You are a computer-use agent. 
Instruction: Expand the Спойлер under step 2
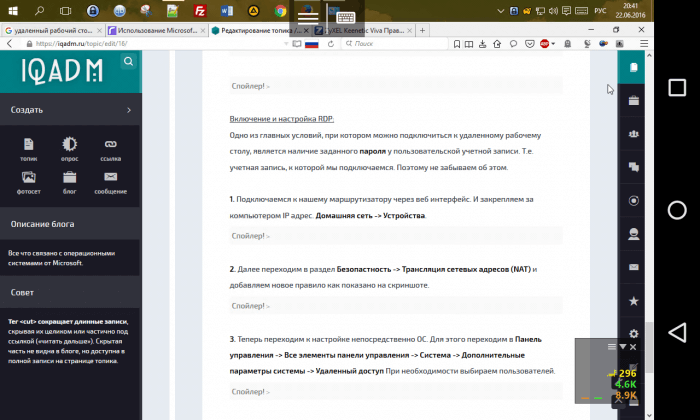[249, 306]
